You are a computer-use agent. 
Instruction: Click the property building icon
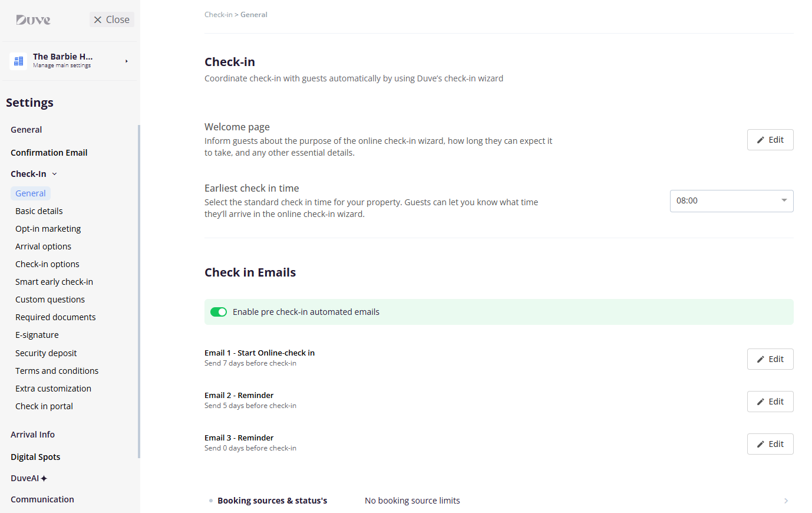[18, 61]
